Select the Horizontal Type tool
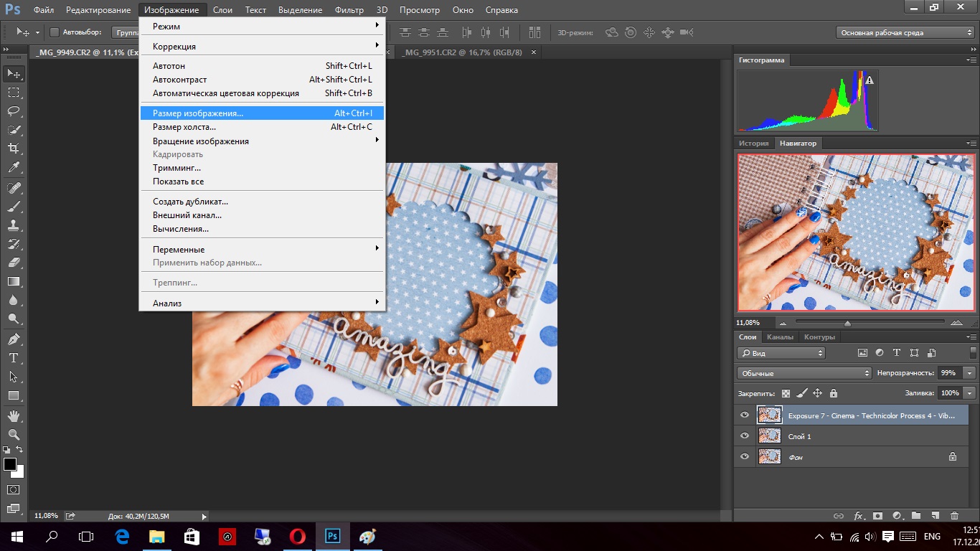Image resolution: width=980 pixels, height=551 pixels. (x=14, y=357)
